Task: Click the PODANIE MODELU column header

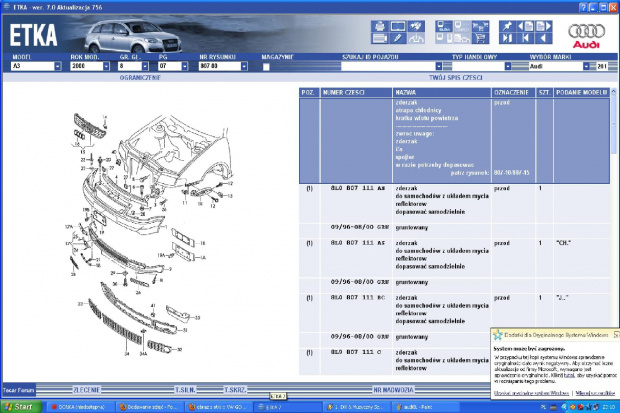Action: [x=582, y=93]
